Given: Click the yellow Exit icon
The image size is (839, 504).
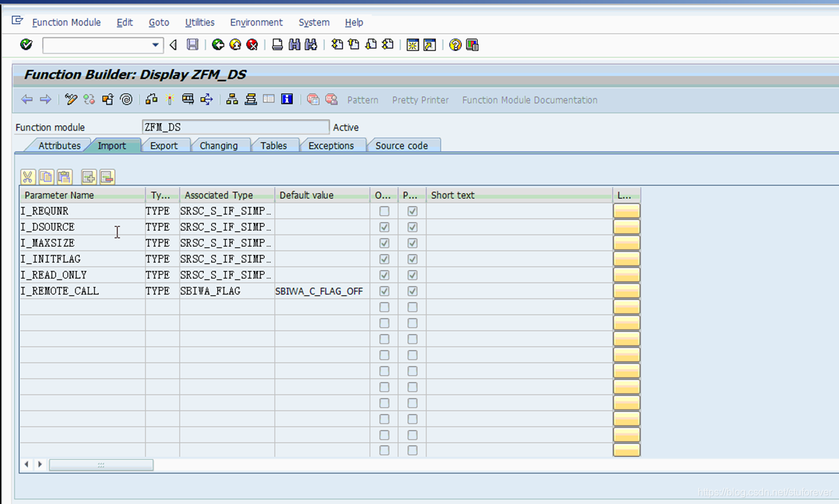Looking at the screenshot, I should coord(235,44).
